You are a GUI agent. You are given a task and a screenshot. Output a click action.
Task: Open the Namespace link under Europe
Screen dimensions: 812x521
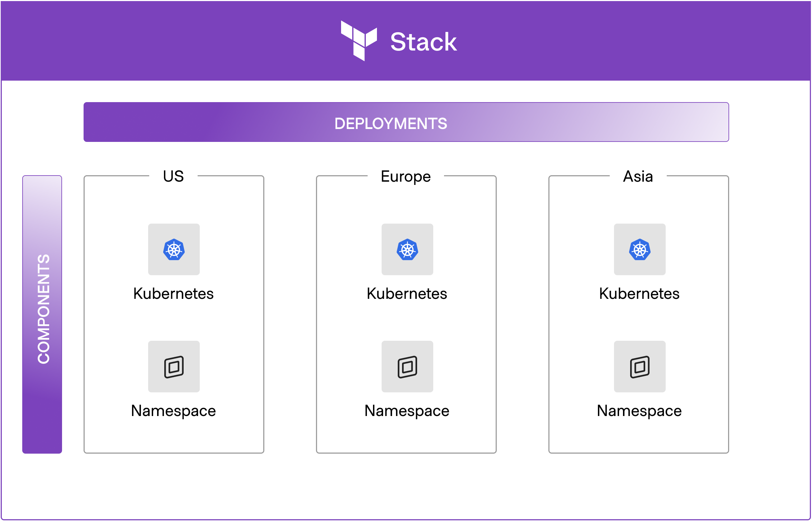click(407, 411)
